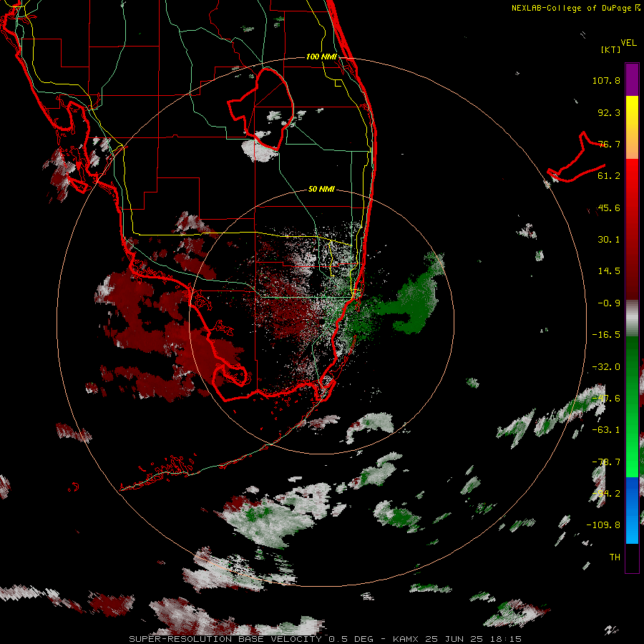
Task: Click the 92.3 velocity legend value
Action: click(609, 112)
